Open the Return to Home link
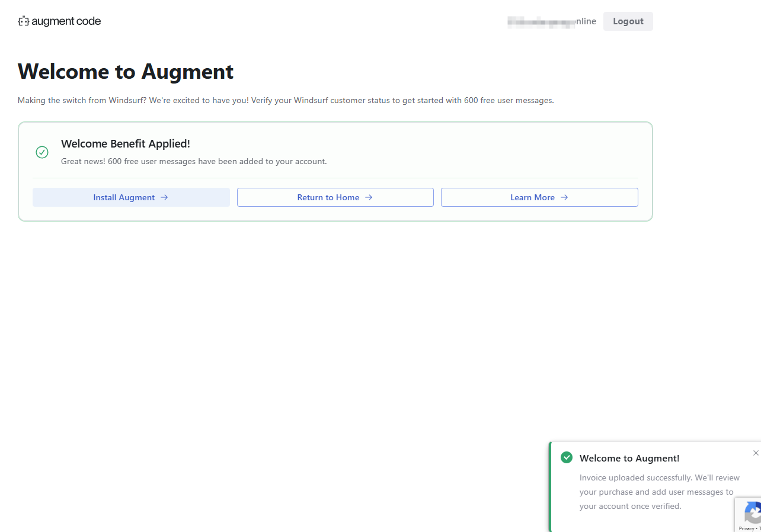Viewport: 761px width, 532px height. click(x=335, y=197)
